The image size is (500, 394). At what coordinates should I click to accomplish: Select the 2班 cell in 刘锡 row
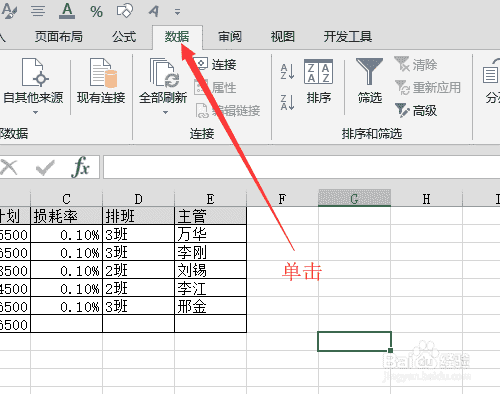(x=138, y=270)
